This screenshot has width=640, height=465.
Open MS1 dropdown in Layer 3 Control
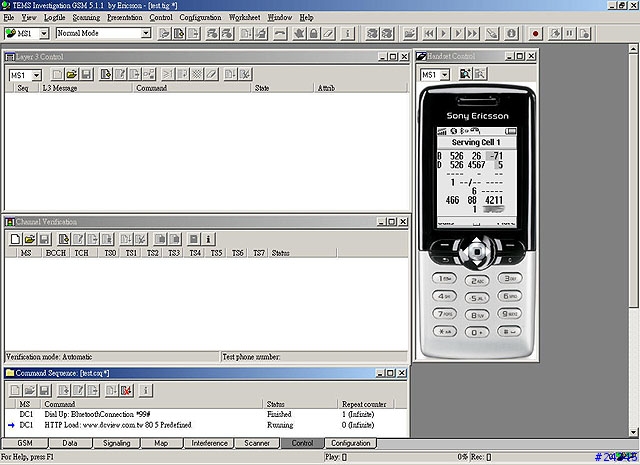pyautogui.click(x=36, y=75)
